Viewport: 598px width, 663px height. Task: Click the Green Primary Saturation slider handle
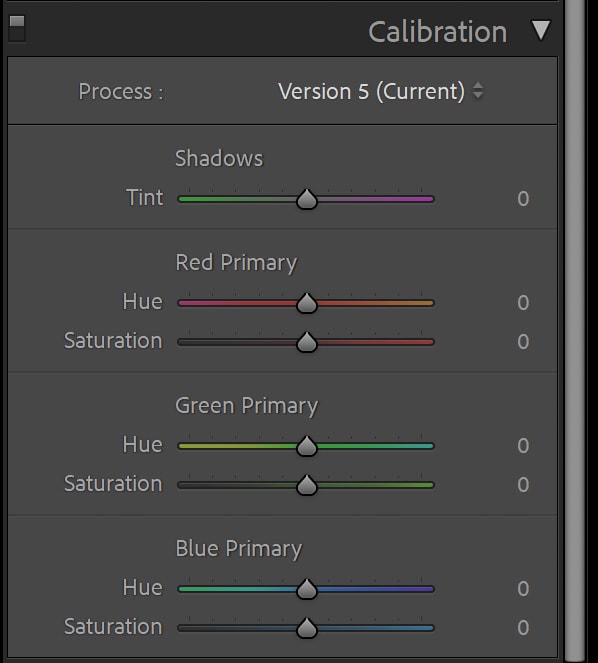tap(307, 485)
